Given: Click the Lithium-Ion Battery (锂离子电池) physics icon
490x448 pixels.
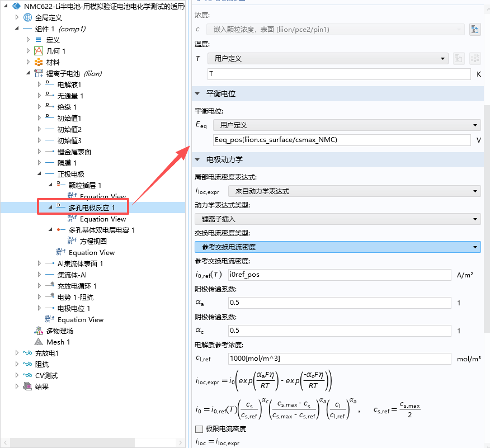Looking at the screenshot, I should point(39,73).
